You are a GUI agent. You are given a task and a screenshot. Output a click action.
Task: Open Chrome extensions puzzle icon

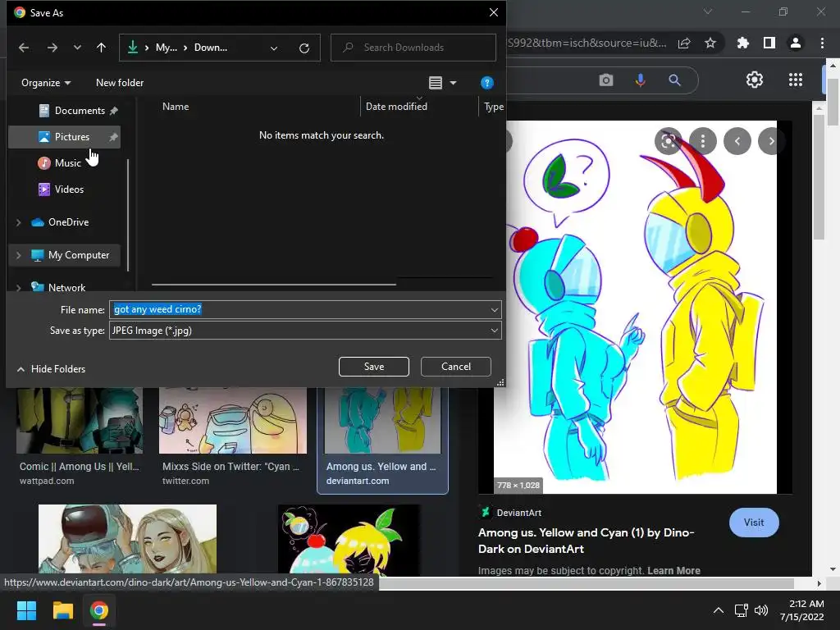tap(743, 43)
